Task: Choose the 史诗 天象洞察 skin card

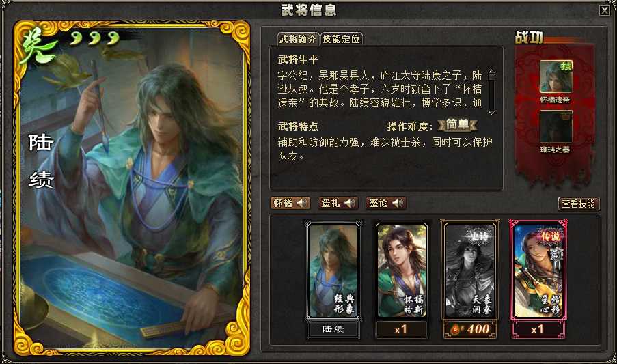Action: [x=469, y=270]
